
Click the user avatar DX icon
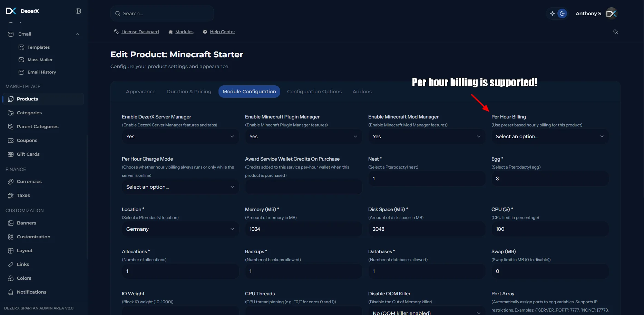coord(612,13)
